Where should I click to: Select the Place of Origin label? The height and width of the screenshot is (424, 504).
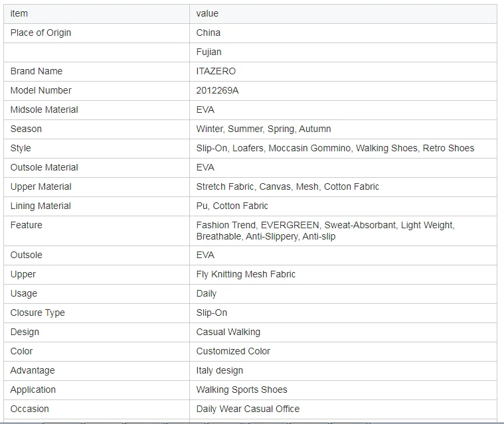[41, 33]
